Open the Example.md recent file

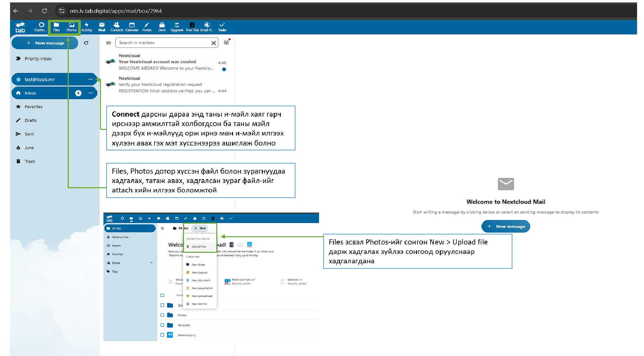[294, 282]
